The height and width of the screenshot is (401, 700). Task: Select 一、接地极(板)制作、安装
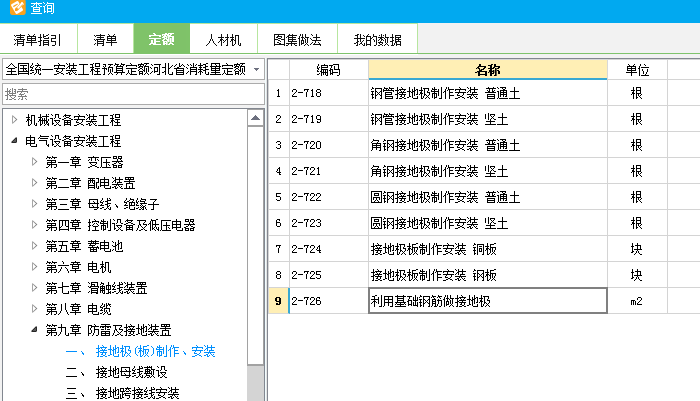[x=141, y=351]
